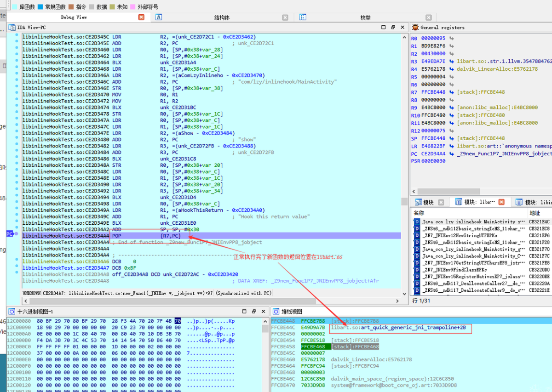This screenshot has width=552, height=392.
Task: Click the PC marker in the gutter
Action: (9, 234)
